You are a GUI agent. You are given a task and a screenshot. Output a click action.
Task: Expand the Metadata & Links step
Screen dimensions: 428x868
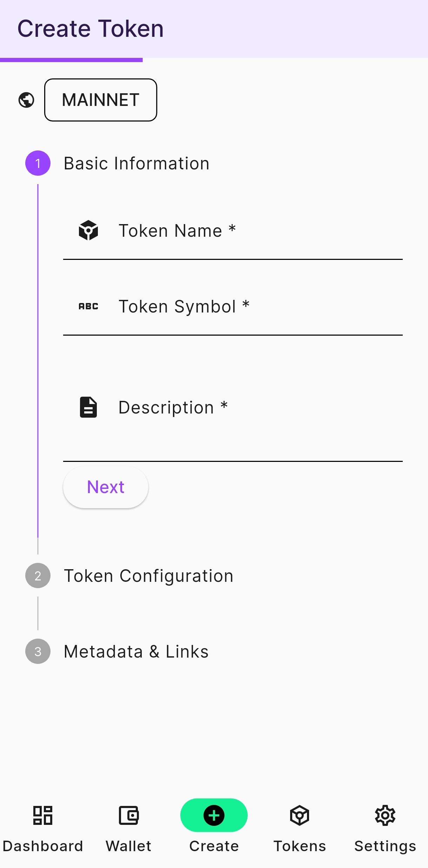[x=136, y=652]
